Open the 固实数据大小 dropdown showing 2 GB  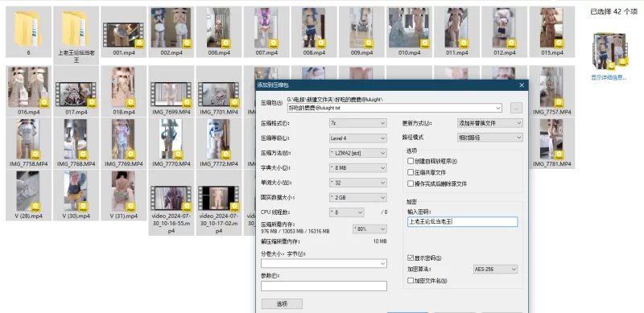(357, 197)
